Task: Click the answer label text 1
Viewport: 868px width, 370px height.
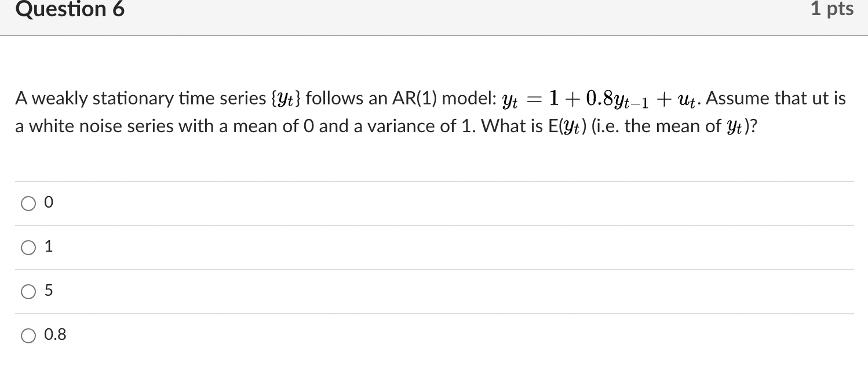Action: click(x=49, y=246)
